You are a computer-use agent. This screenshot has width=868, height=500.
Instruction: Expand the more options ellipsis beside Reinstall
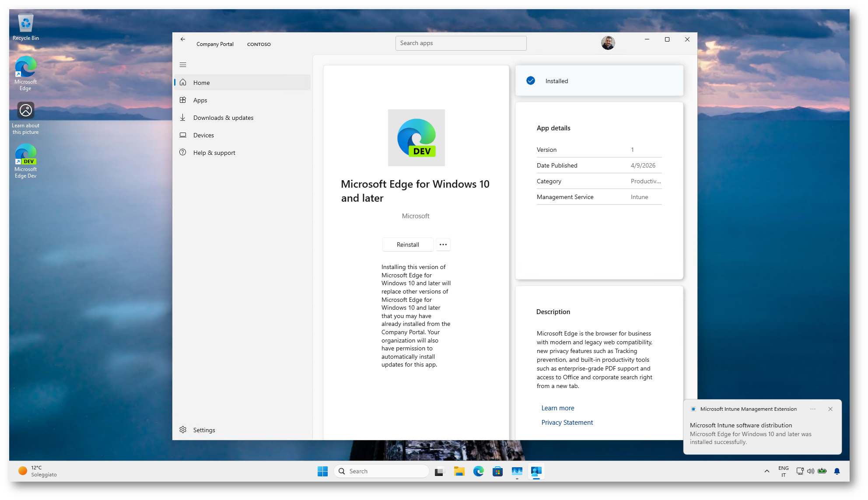(x=443, y=245)
